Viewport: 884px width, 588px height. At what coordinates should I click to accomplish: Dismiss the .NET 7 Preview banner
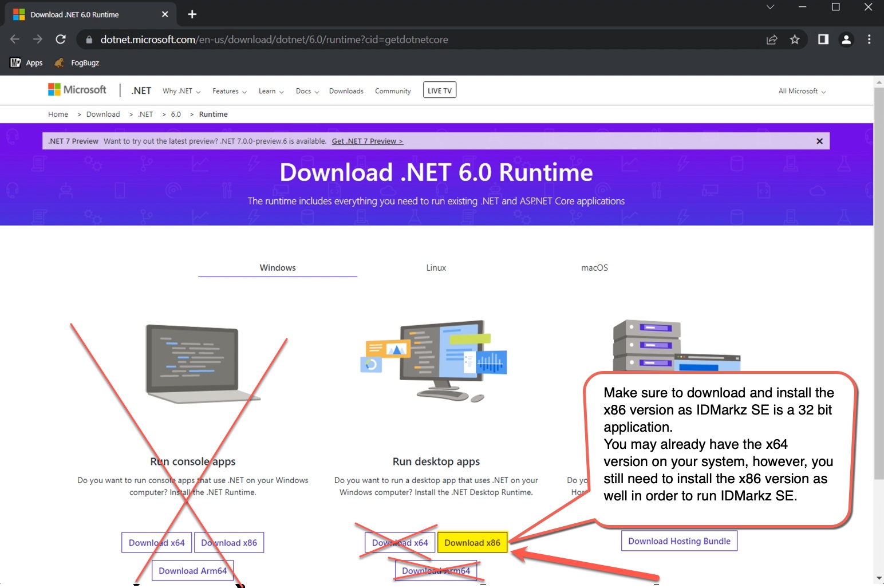pyautogui.click(x=819, y=141)
